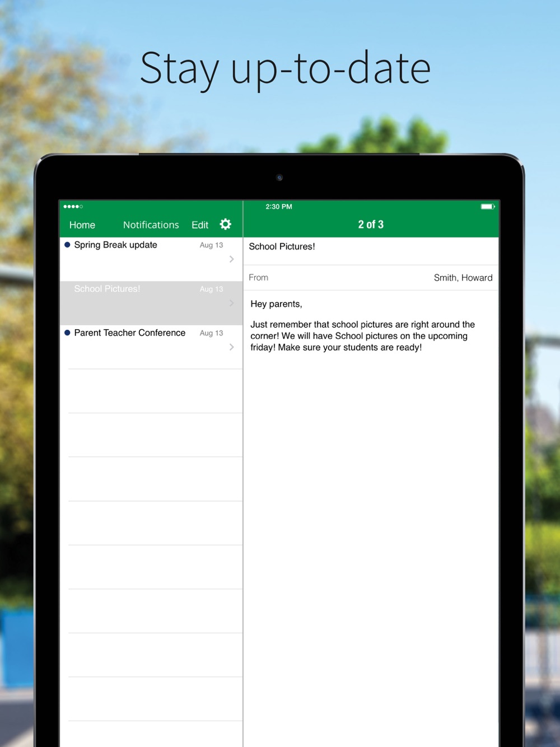Click the School Pictures! subject line in the message

click(282, 246)
